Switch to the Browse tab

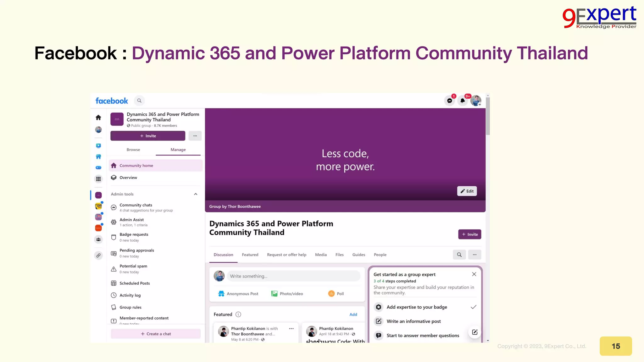click(x=133, y=150)
